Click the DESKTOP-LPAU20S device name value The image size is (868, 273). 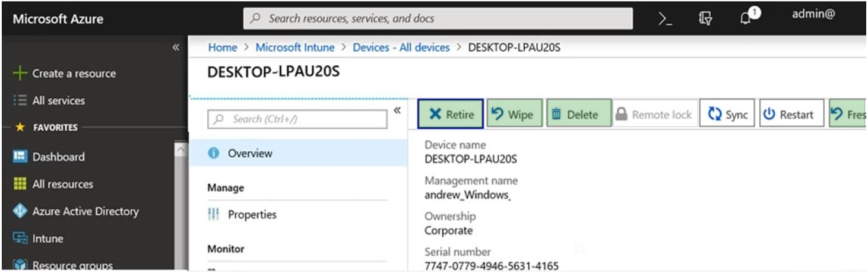(471, 159)
